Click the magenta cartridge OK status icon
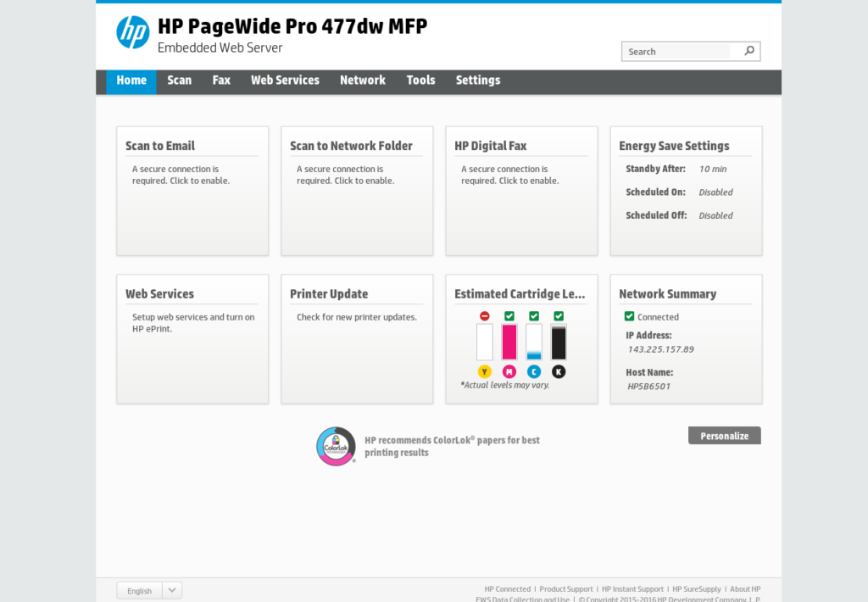The width and height of the screenshot is (868, 602). click(509, 315)
